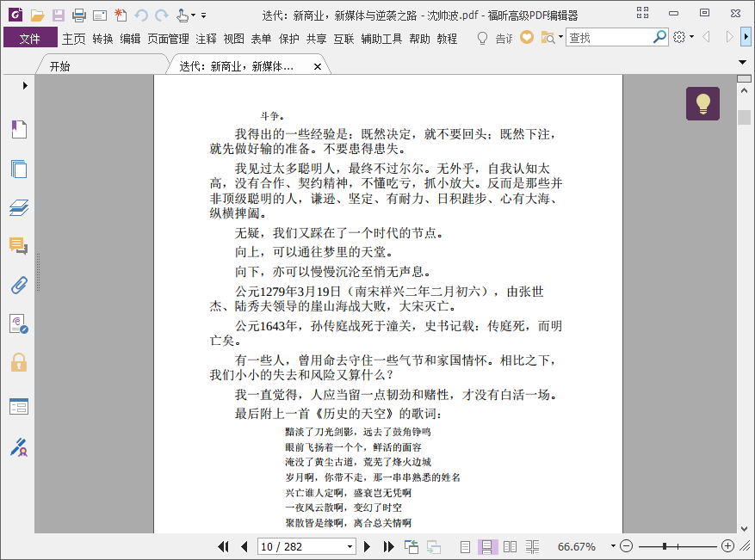This screenshot has height=560, width=755.
Task: Click the Undo arrow icon
Action: (141, 15)
